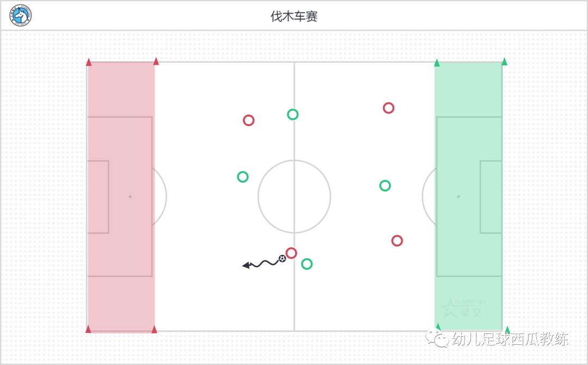Viewport: 588px width, 365px height.
Task: Click the wavy dribble path line
Action: [x=265, y=264]
